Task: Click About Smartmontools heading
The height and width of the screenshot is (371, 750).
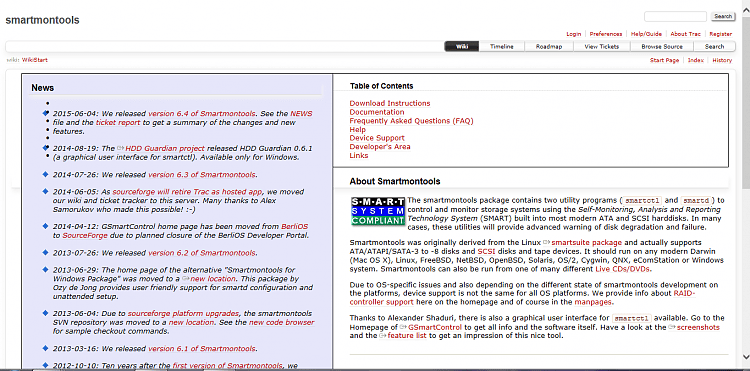Action: tap(395, 182)
